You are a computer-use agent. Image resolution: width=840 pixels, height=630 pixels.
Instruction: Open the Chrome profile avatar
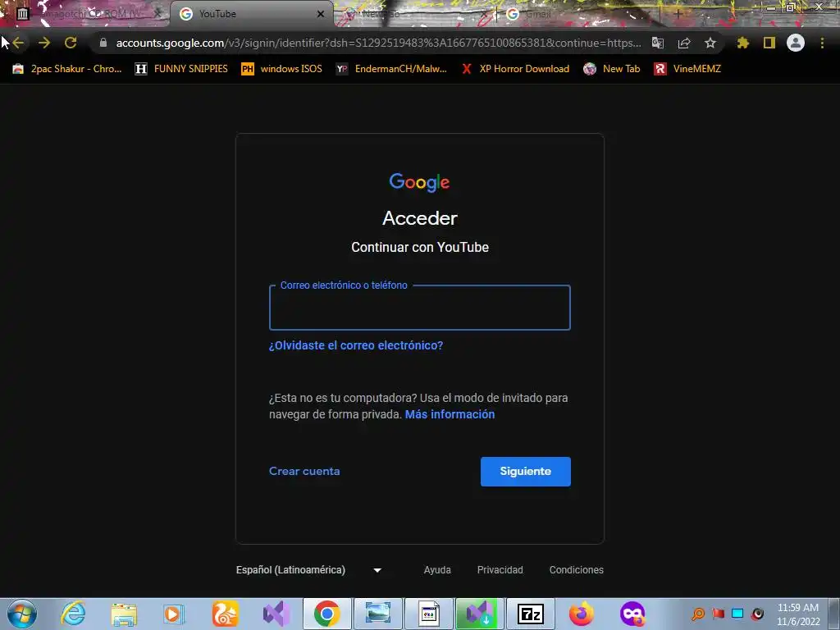796,43
